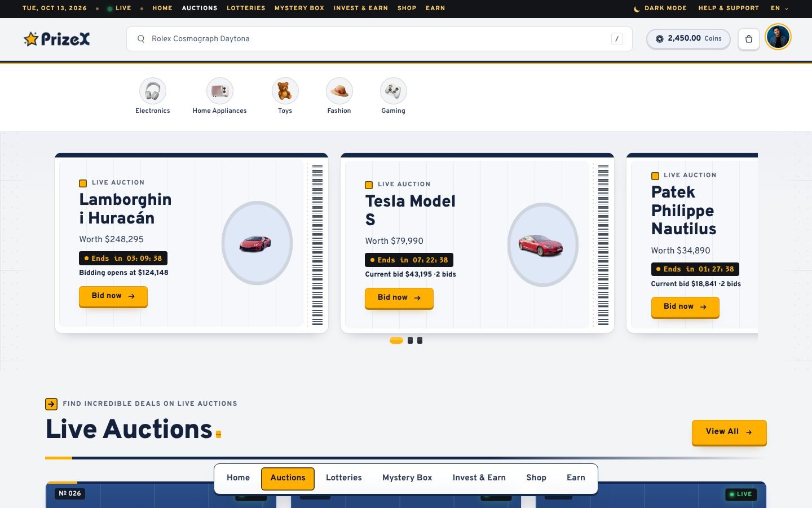Open Home in top navigation bar

pos(162,8)
